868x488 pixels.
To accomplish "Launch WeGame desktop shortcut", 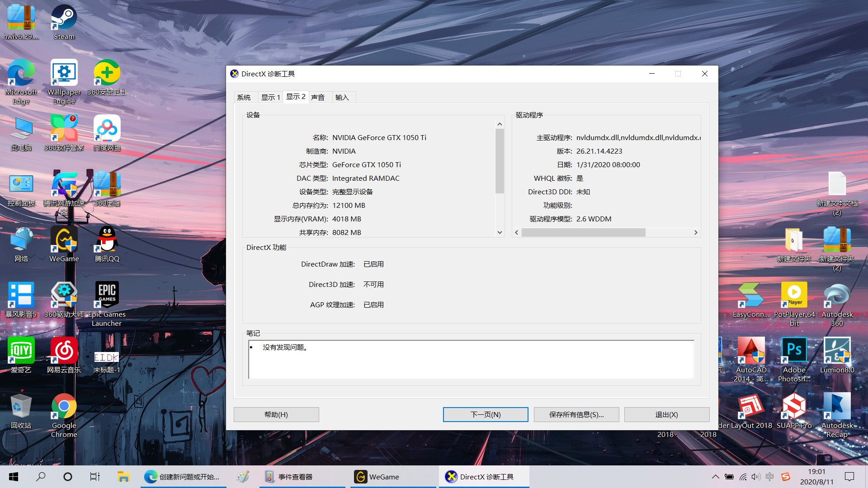I will pos(64,244).
